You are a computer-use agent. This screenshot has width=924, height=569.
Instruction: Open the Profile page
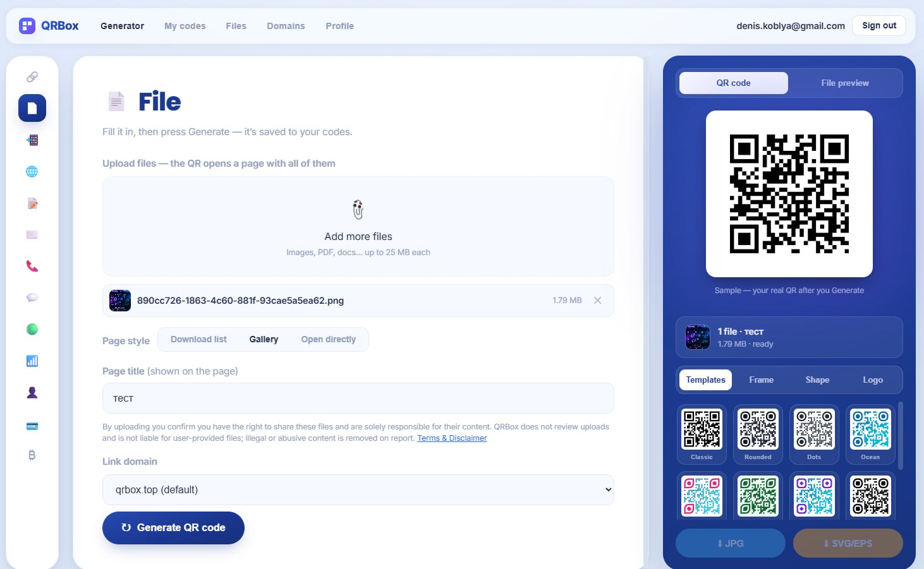[340, 26]
